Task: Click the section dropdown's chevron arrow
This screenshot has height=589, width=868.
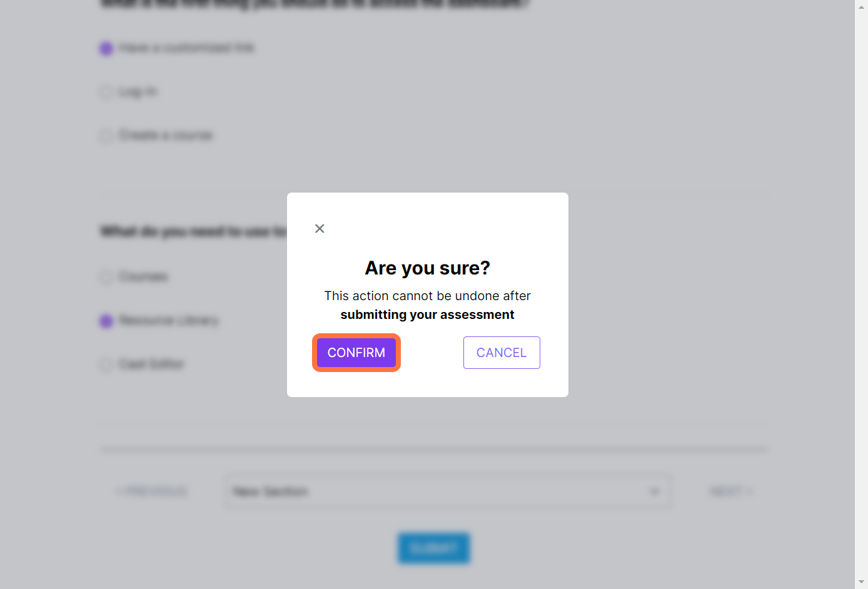Action: [x=655, y=491]
